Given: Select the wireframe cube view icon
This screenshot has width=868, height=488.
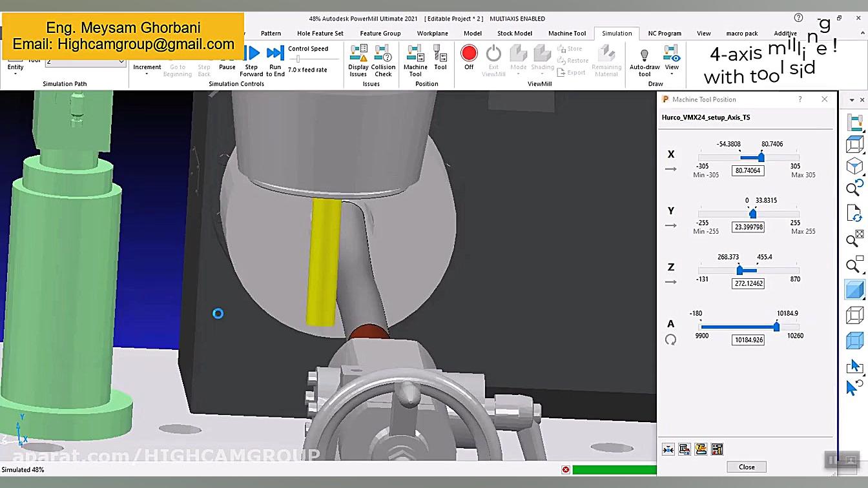Looking at the screenshot, I should pos(854,315).
